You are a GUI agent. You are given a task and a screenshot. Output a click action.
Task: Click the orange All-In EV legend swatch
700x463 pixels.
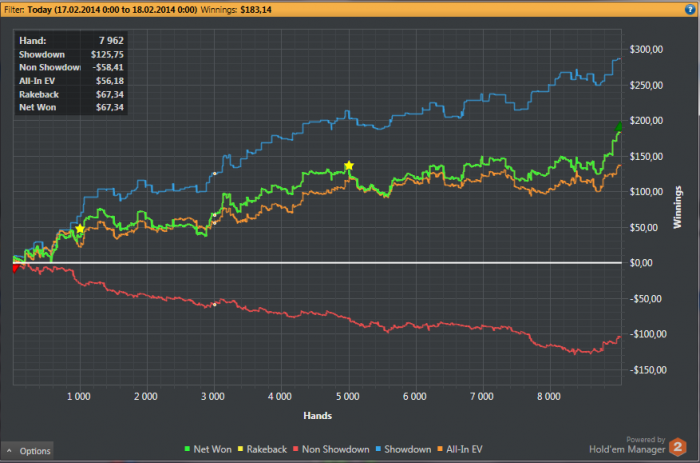[440, 449]
